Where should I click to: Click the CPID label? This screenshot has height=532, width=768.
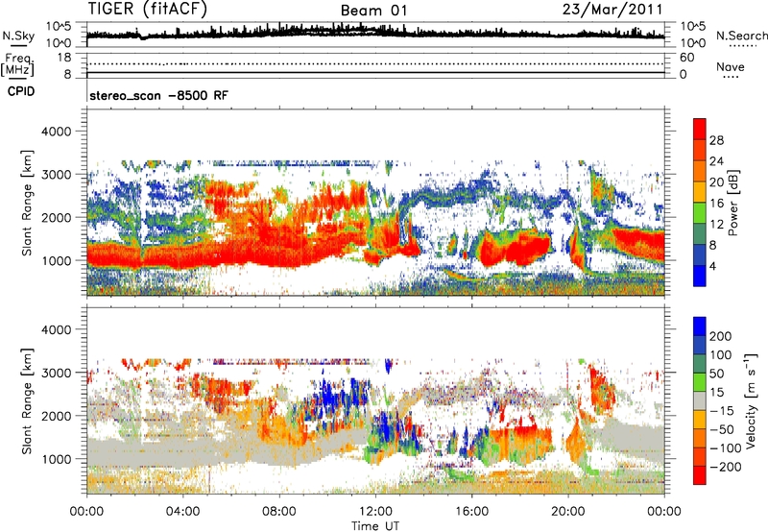coord(21,91)
